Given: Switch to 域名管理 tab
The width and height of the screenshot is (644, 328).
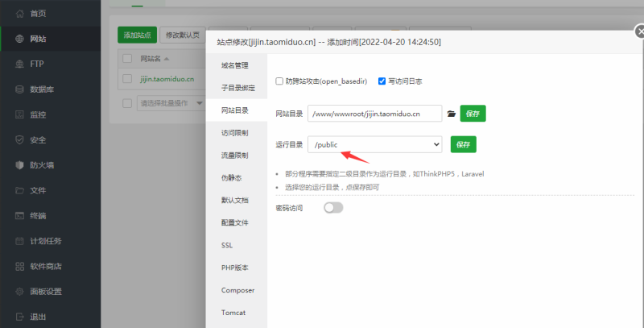Looking at the screenshot, I should coord(236,65).
